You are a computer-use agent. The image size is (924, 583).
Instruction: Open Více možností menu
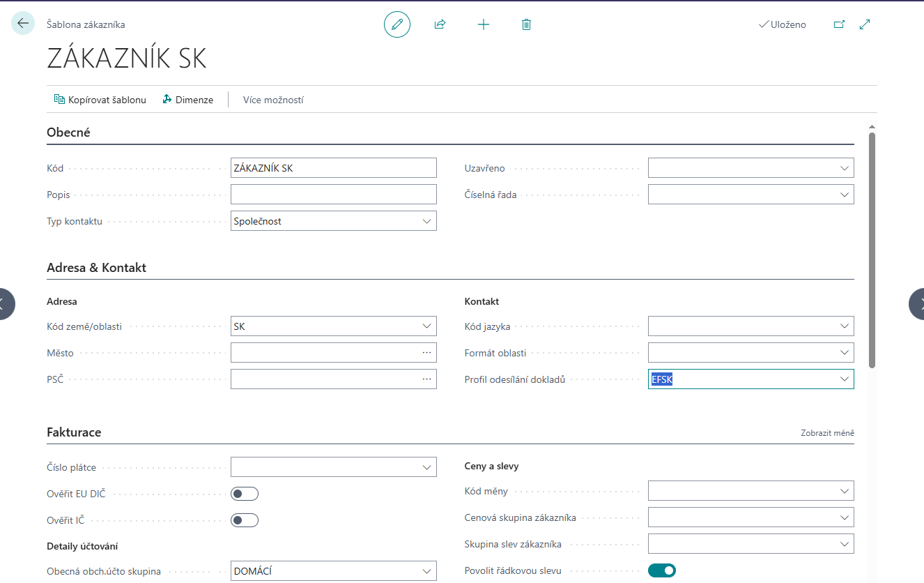click(x=273, y=100)
